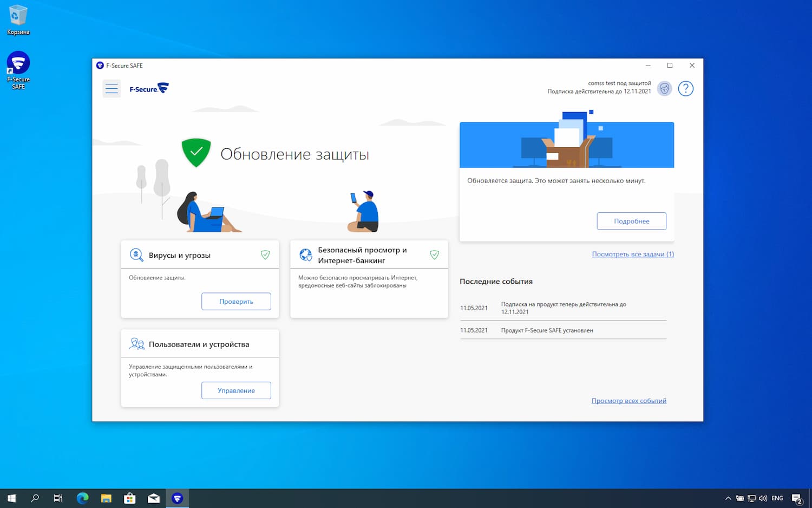Click the Управление button
Image resolution: width=812 pixels, height=508 pixels.
(236, 390)
